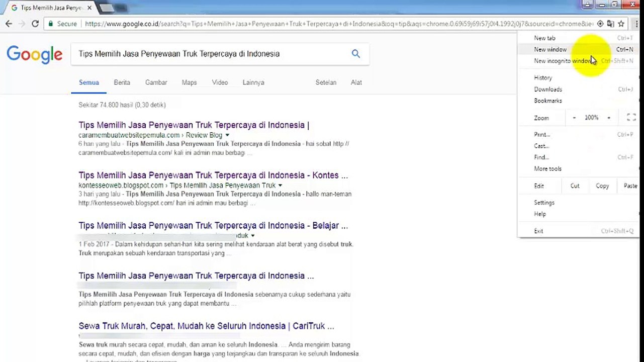Click the location access icon in address bar
Image resolution: width=644 pixels, height=362 pixels.
[x=600, y=24]
